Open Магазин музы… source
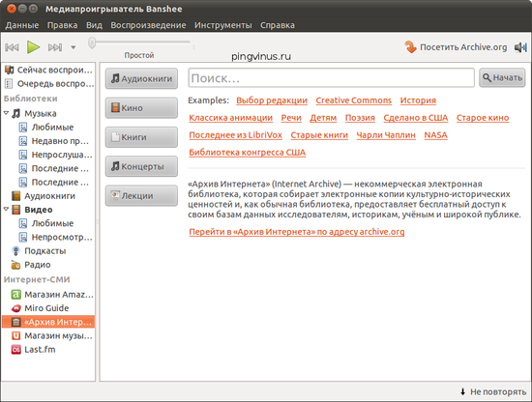The height and width of the screenshot is (402, 532). coord(58,335)
